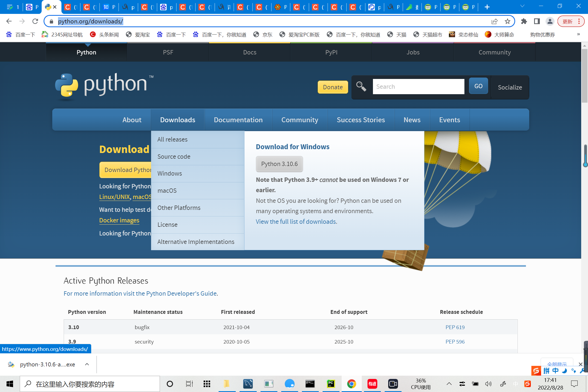Open the share page icon in address bar
Viewport: 588px width, 392px height.
(494, 21)
